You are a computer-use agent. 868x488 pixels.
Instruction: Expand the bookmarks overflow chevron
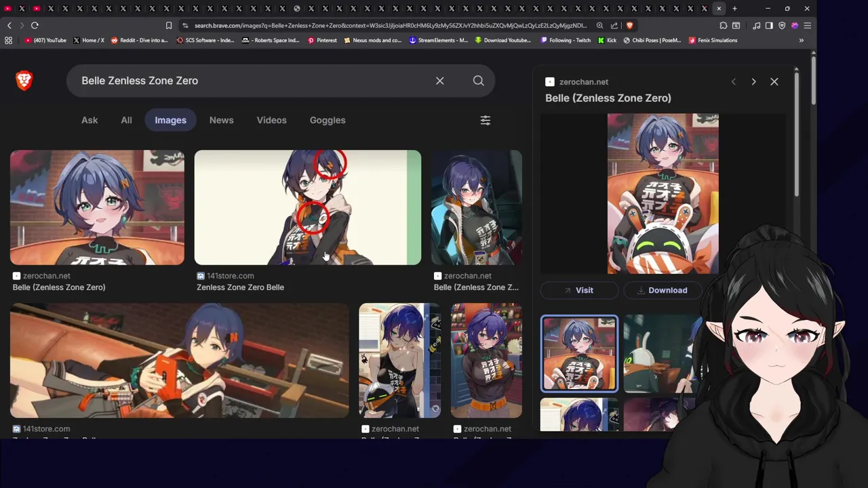tap(802, 40)
